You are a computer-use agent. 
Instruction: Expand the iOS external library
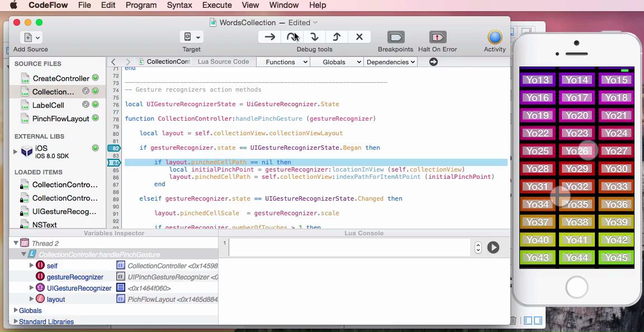(x=16, y=151)
